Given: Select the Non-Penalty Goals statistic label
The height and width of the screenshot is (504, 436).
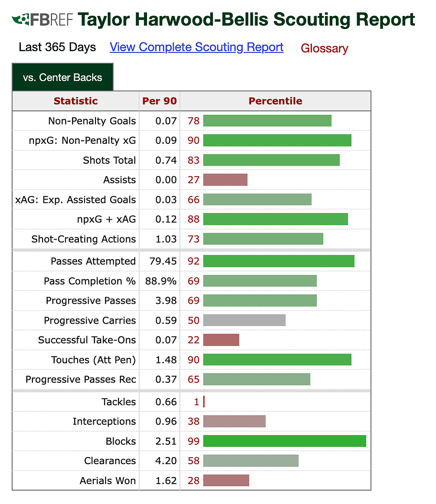Looking at the screenshot, I should [x=92, y=121].
